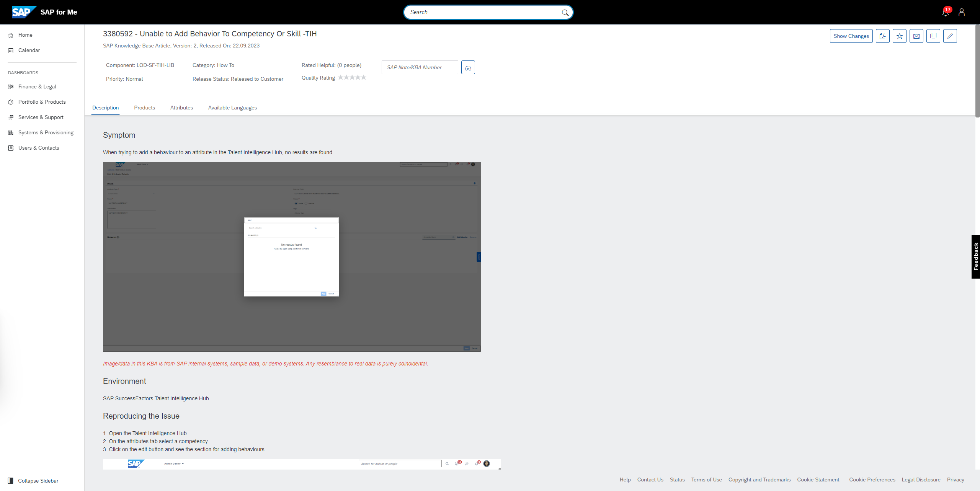Viewport: 980px width, 491px height.
Task: Download the article as PDF
Action: [883, 36]
